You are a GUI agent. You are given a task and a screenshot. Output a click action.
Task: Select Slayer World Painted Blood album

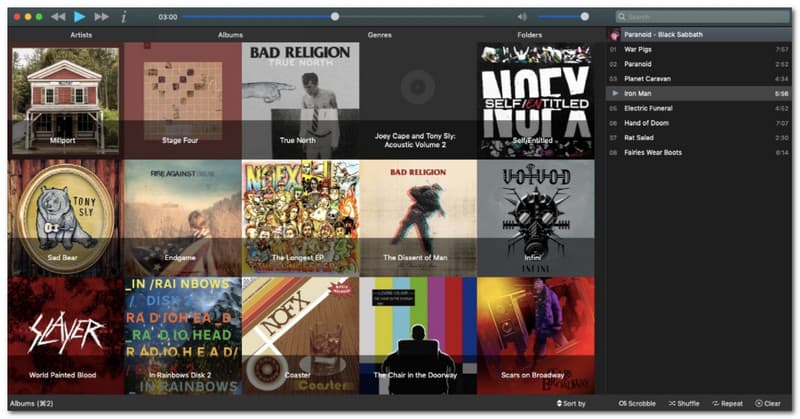click(x=65, y=336)
